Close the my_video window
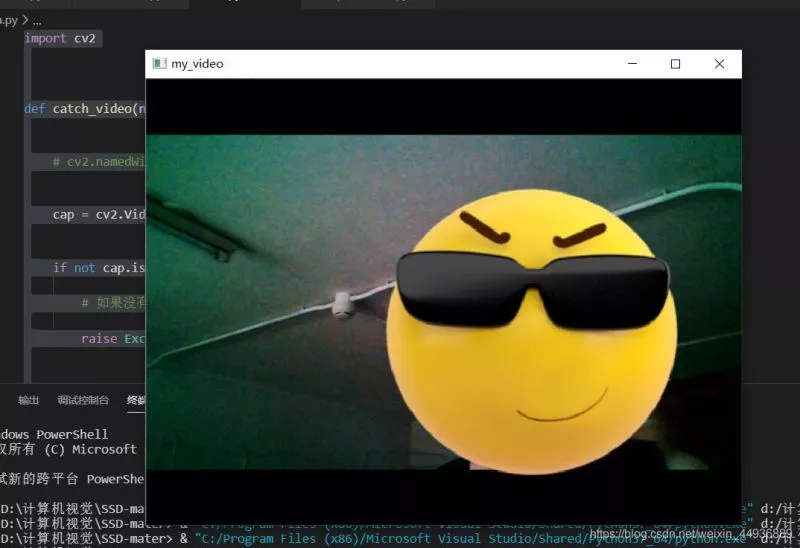800x548 pixels. tap(719, 64)
